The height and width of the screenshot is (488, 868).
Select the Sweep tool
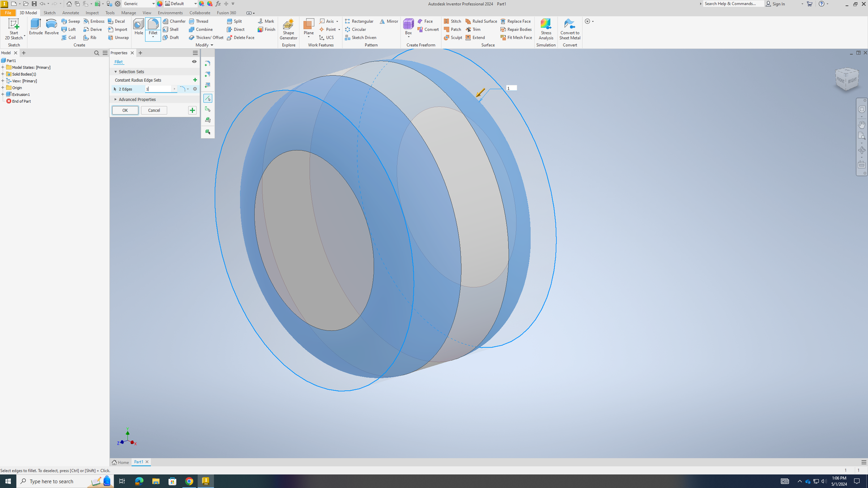pos(71,21)
